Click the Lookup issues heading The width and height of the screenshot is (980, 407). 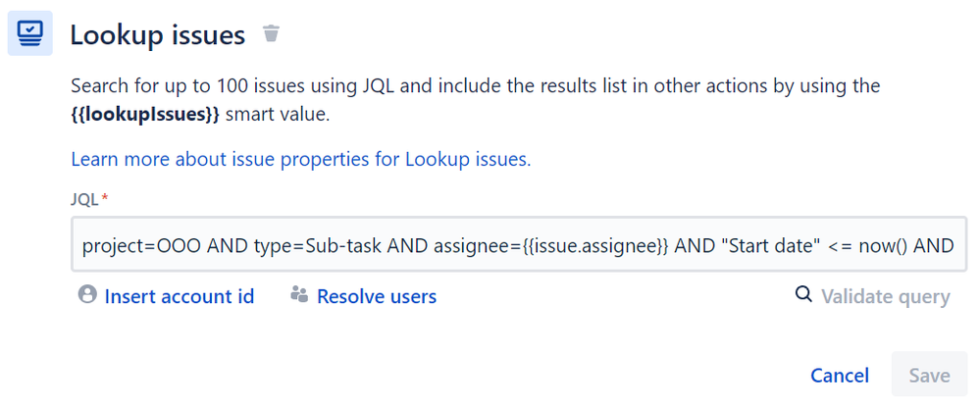point(158,35)
